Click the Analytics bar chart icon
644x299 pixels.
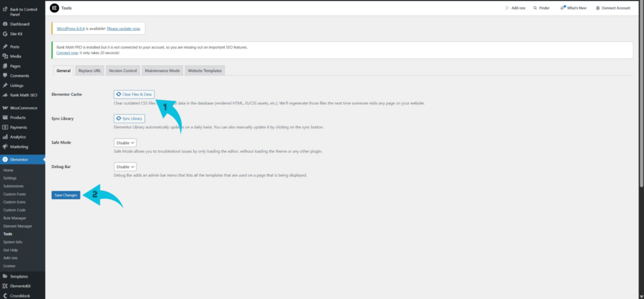click(x=5, y=137)
